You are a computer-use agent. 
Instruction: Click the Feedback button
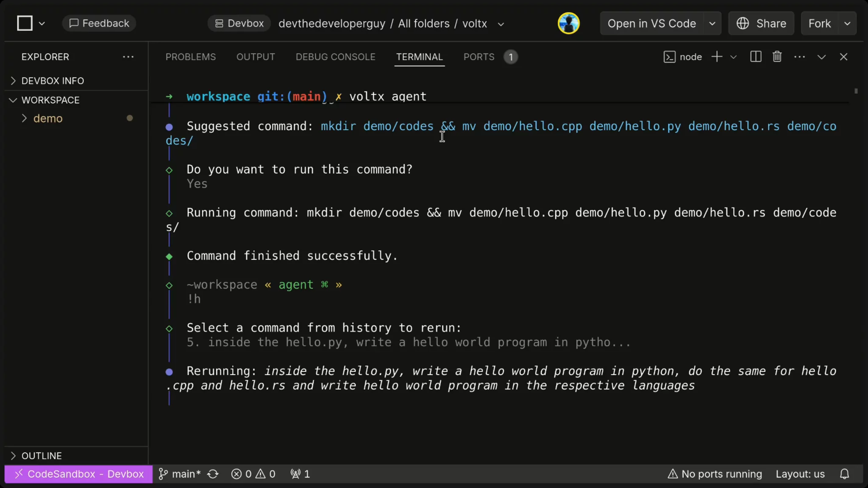click(99, 23)
